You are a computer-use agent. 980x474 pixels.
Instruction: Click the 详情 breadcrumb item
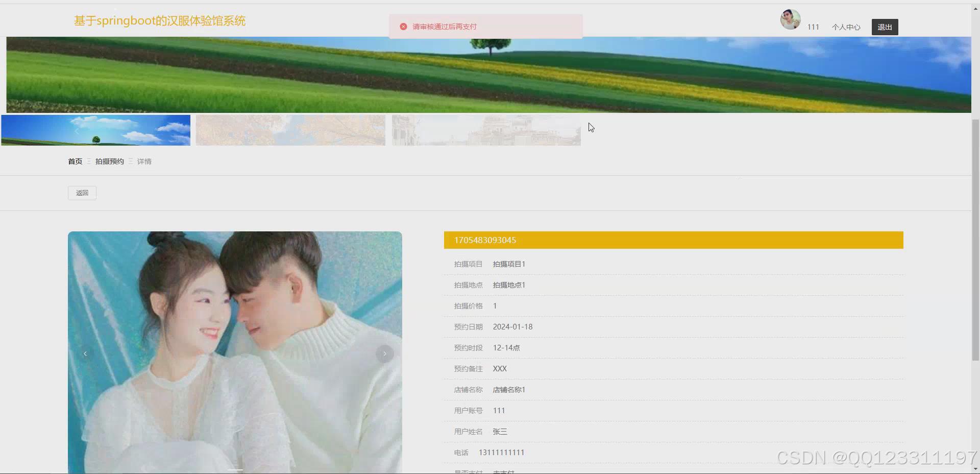pos(144,161)
